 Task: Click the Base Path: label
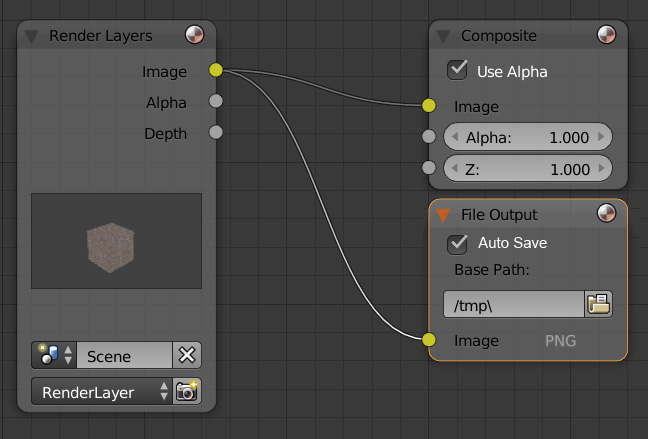[x=492, y=270]
